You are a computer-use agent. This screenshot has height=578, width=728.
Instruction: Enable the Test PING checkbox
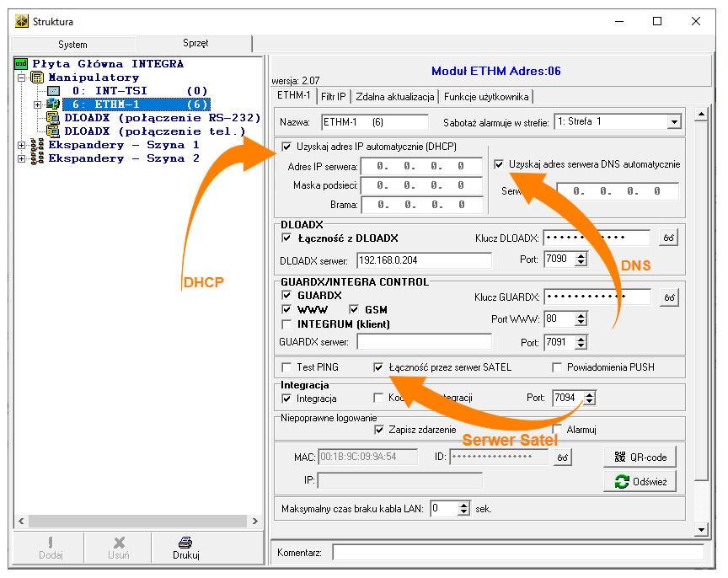coord(286,367)
